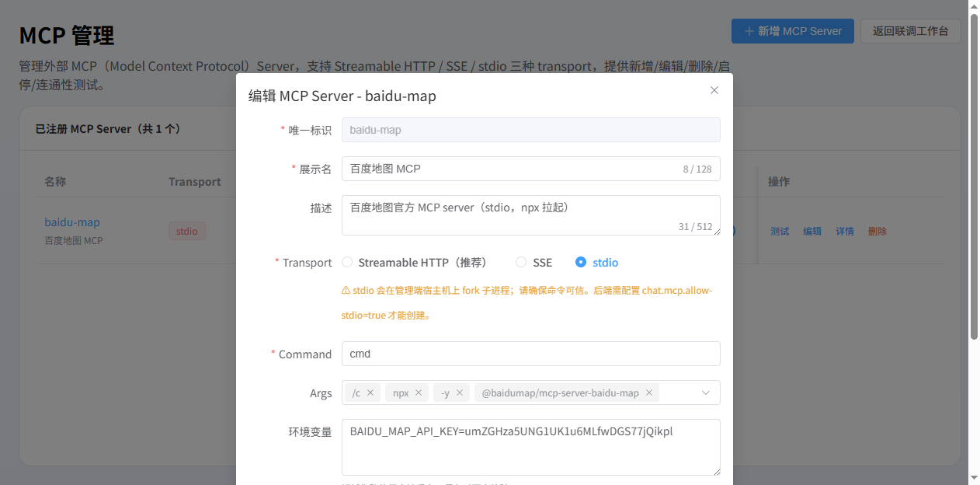Click the stdio warning notice text
This screenshot has width=980, height=485.
click(526, 303)
